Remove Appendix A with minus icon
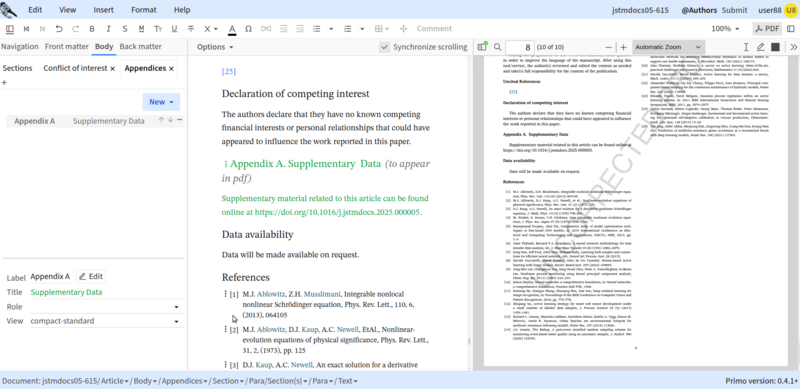The height and width of the screenshot is (389, 800). click(179, 120)
